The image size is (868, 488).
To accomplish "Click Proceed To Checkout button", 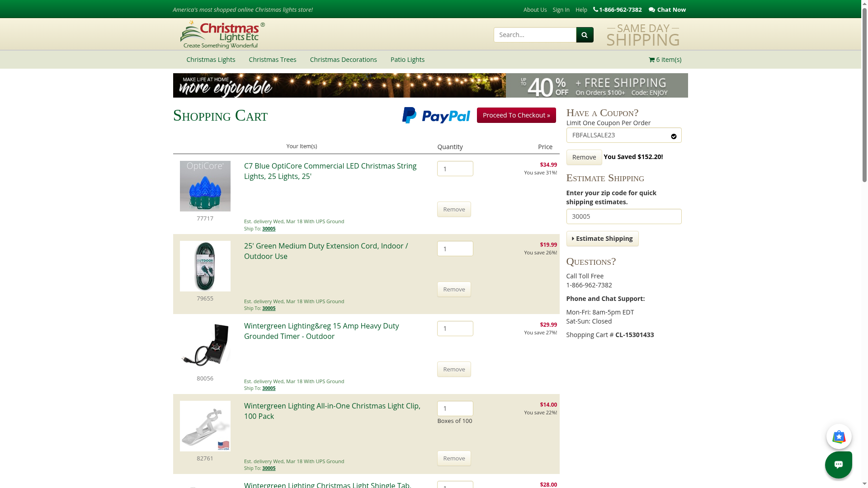I will tap(516, 115).
